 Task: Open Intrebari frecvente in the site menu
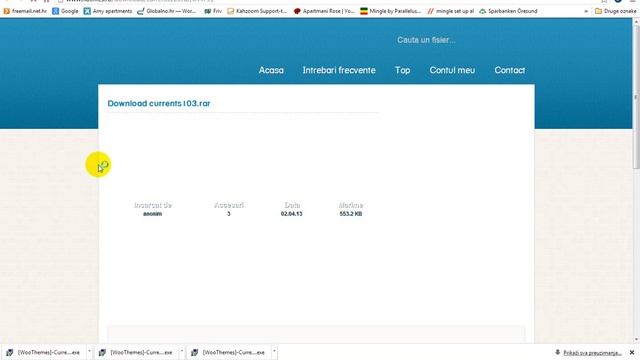point(339,70)
